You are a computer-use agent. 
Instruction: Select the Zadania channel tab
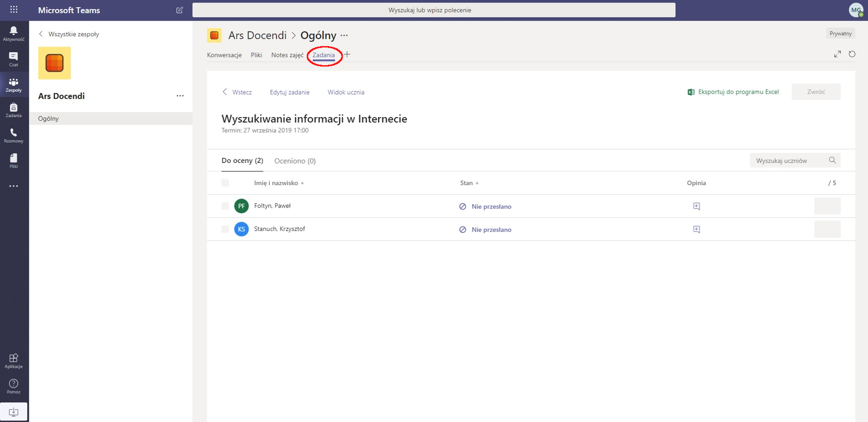[324, 55]
